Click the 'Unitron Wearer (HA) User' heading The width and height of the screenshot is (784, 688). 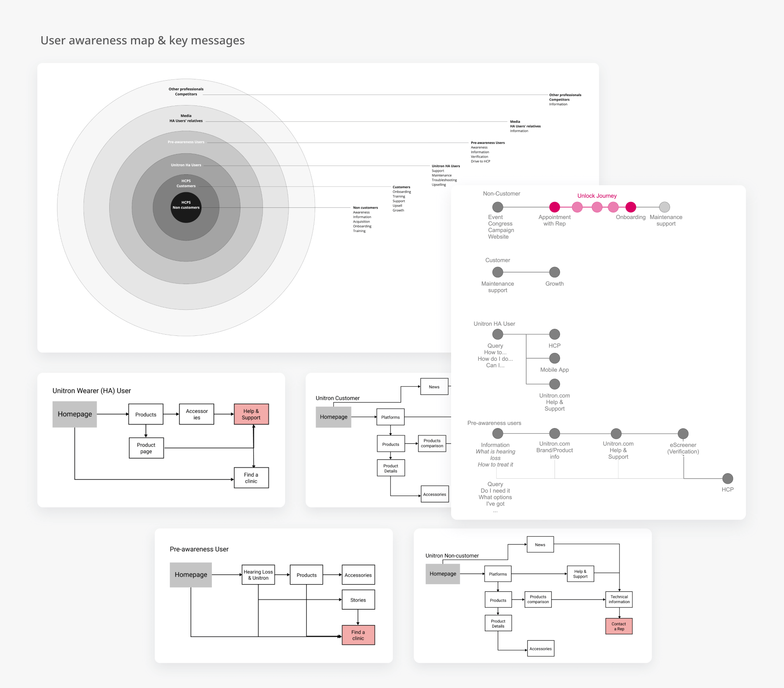(92, 391)
